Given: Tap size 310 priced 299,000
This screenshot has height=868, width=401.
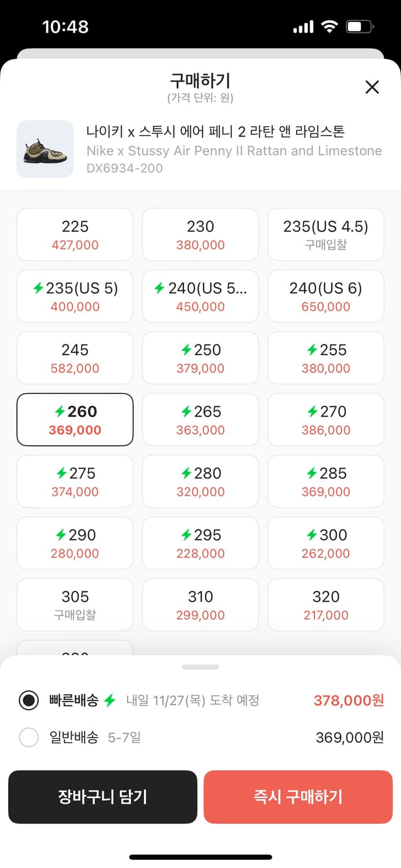Looking at the screenshot, I should (x=200, y=604).
